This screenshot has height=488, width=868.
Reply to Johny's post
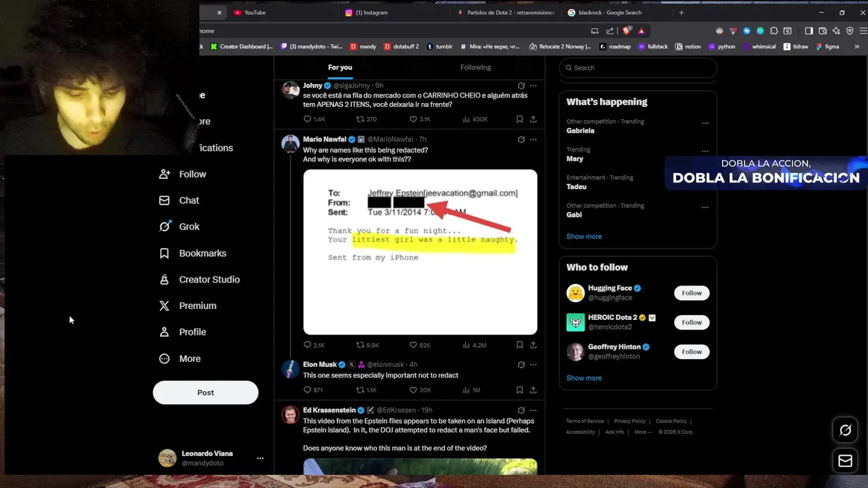[314, 119]
